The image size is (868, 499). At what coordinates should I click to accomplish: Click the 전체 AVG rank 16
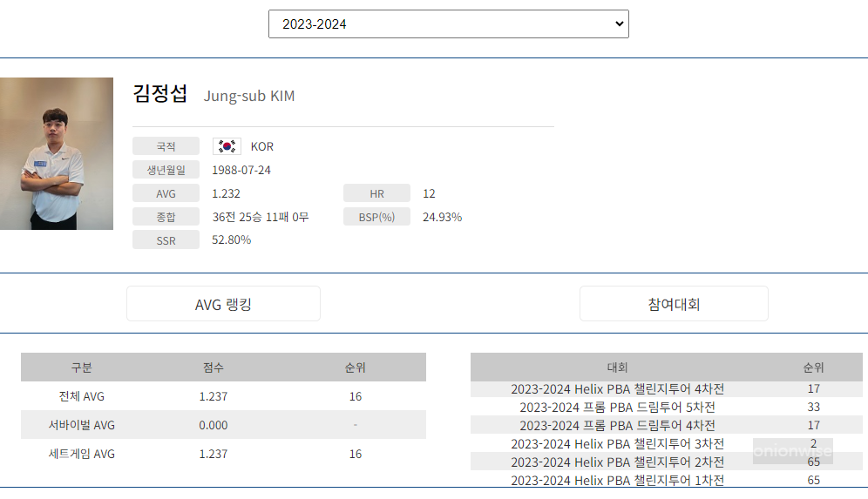tap(356, 396)
